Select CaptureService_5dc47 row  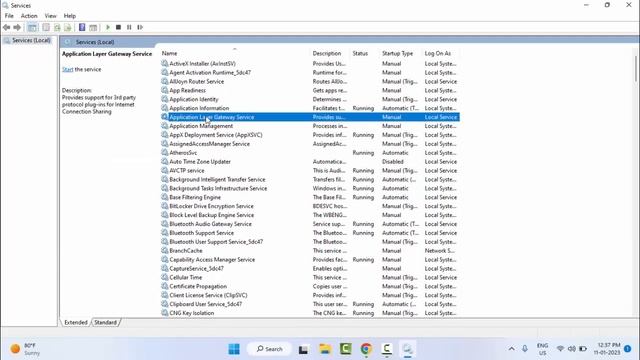point(310,269)
